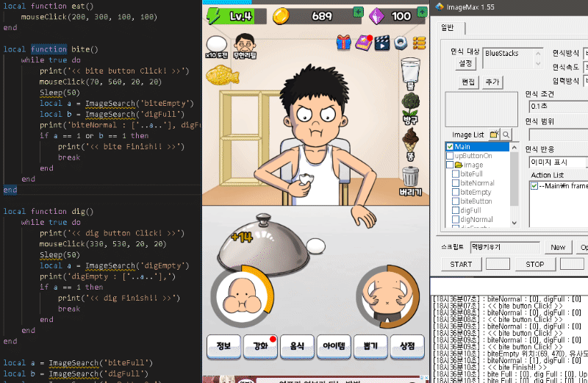Image resolution: width=588 pixels, height=383 pixels.
Task: Tap the water glass 물 icon
Action: pos(410,74)
